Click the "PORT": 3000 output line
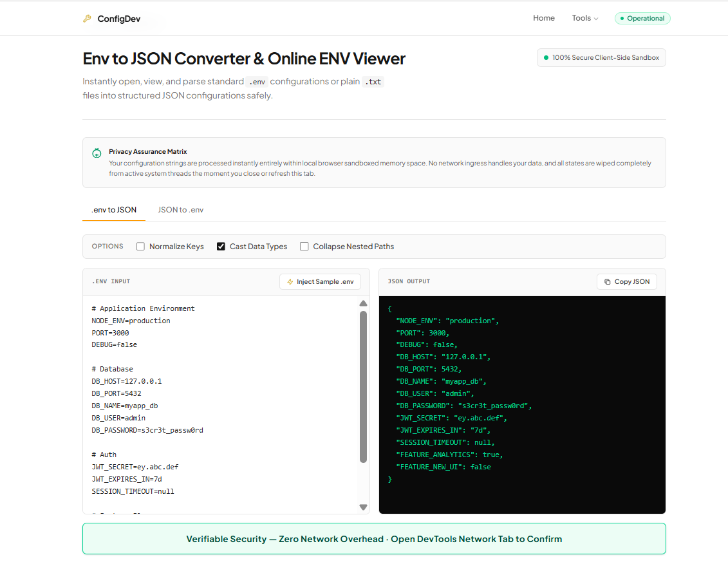 422,333
